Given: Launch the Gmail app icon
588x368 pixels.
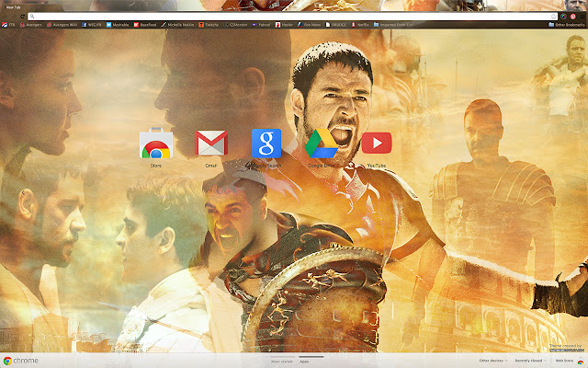Looking at the screenshot, I should point(211,143).
